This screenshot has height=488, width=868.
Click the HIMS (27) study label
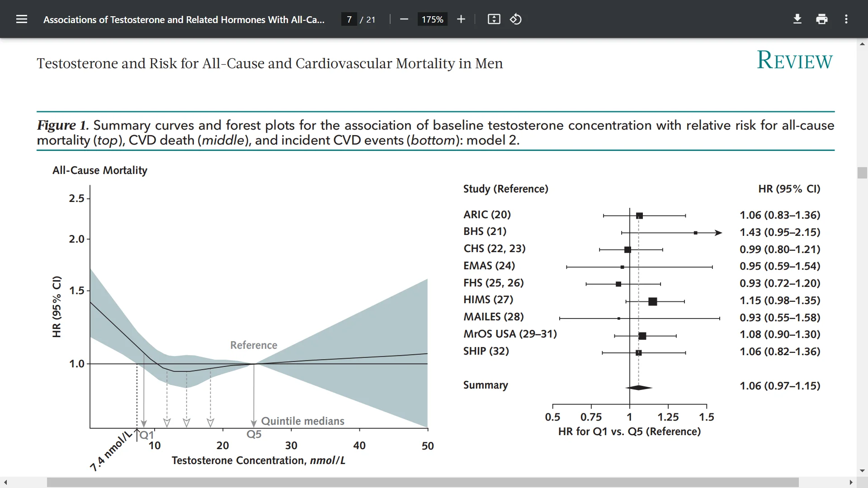tap(488, 300)
